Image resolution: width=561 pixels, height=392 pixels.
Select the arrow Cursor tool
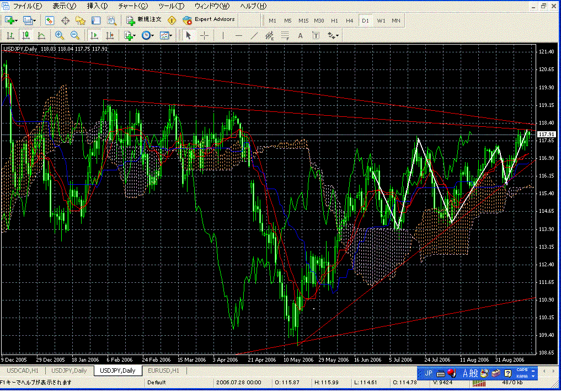click(x=189, y=35)
